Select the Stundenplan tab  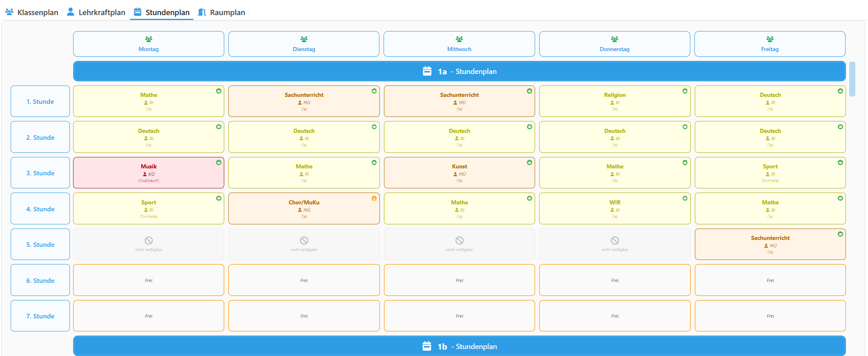point(162,12)
